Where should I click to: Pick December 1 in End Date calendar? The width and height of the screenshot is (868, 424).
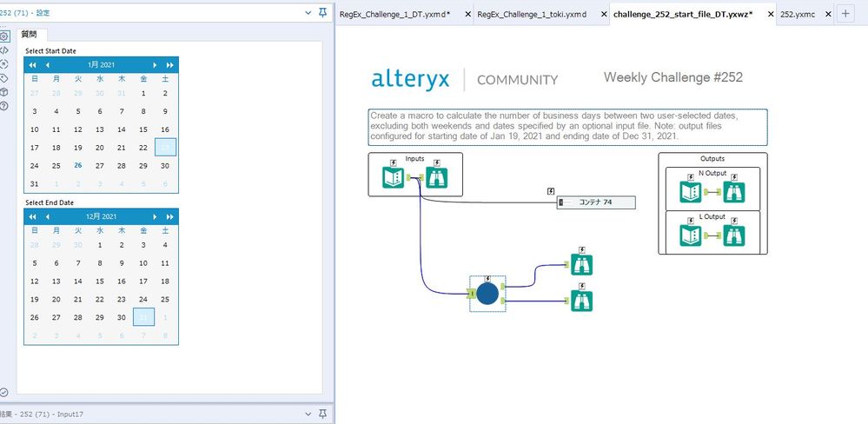[x=100, y=245]
